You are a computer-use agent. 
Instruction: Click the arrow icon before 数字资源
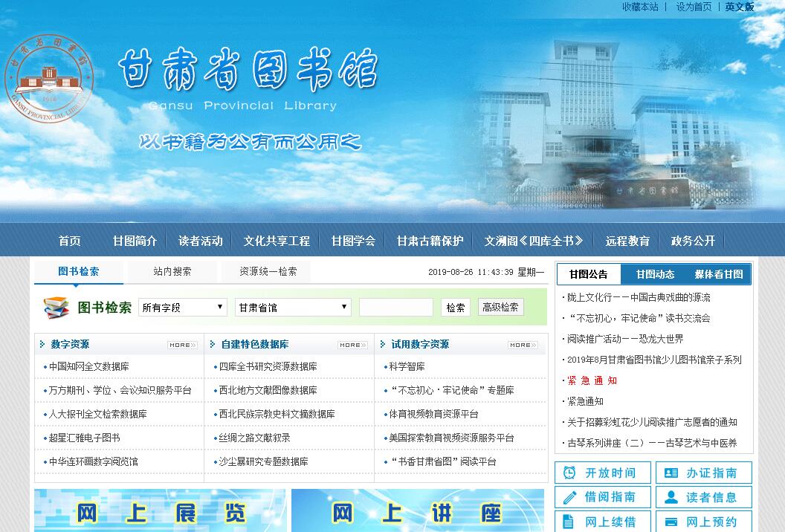tap(42, 344)
